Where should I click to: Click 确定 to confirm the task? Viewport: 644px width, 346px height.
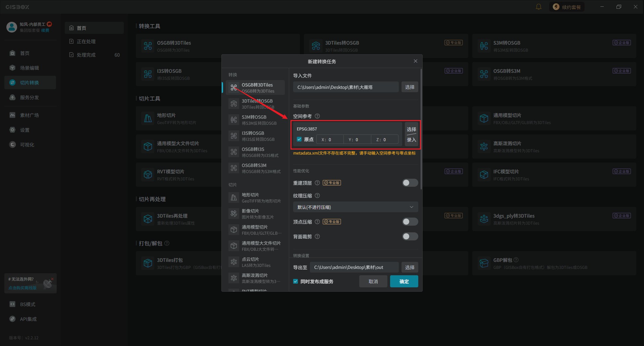tap(404, 282)
